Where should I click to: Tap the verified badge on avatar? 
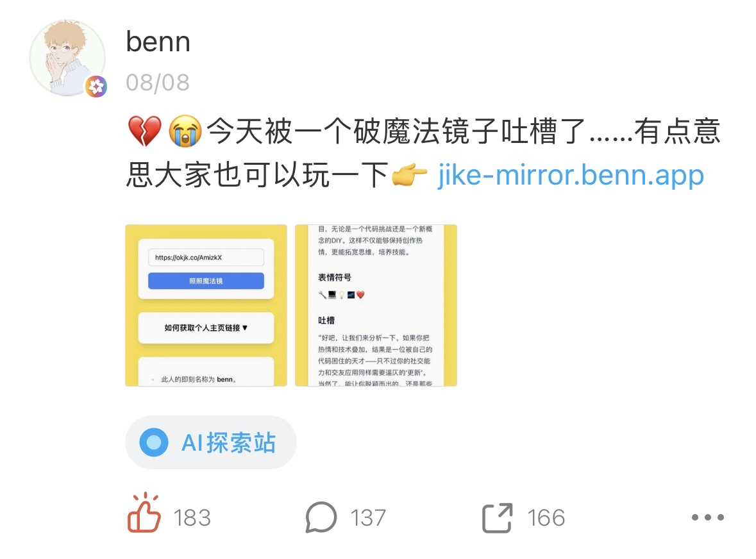[96, 87]
